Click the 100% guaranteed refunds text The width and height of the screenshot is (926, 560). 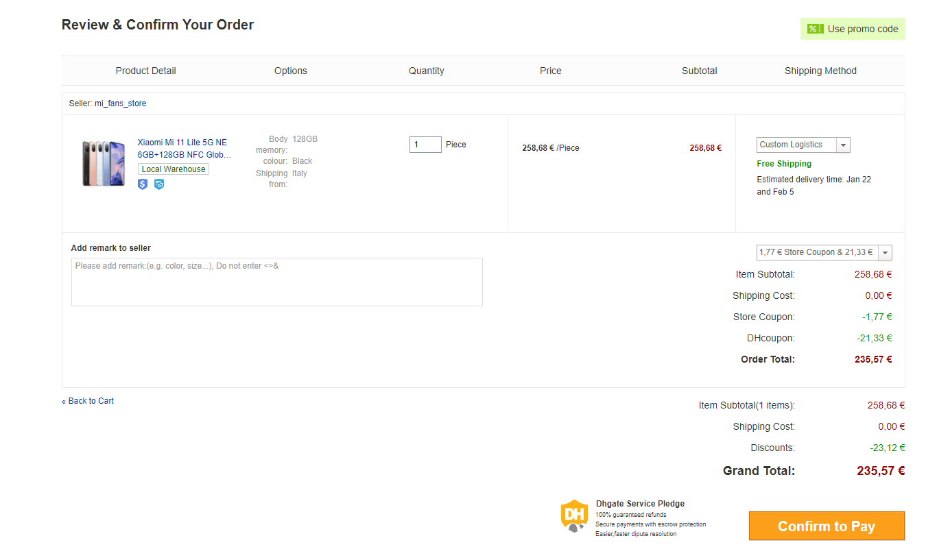coord(630,515)
